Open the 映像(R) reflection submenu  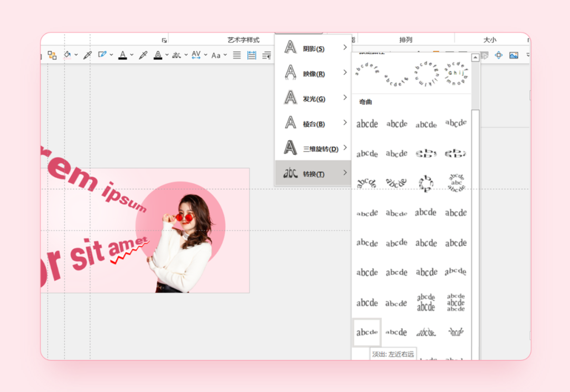point(313,74)
